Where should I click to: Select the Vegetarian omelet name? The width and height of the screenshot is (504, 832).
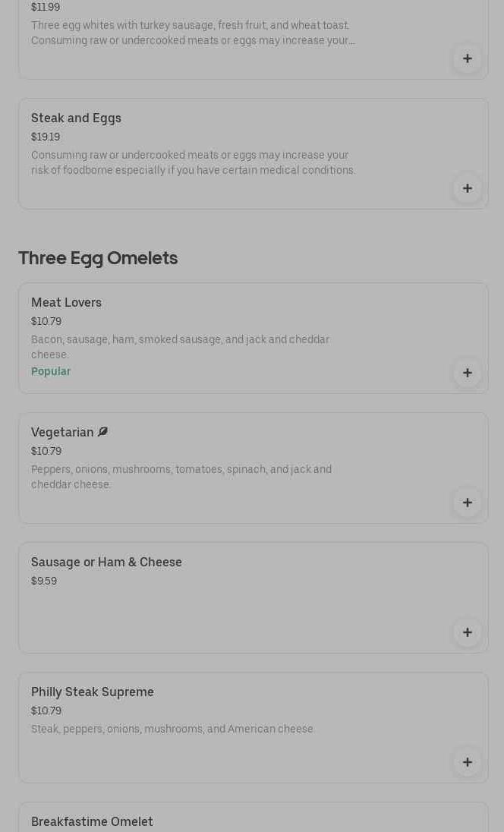coord(62,432)
